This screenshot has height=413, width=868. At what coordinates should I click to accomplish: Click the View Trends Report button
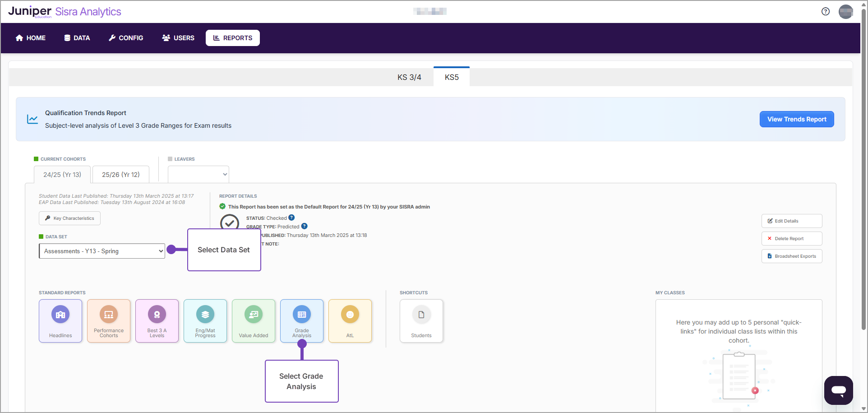[x=797, y=119]
